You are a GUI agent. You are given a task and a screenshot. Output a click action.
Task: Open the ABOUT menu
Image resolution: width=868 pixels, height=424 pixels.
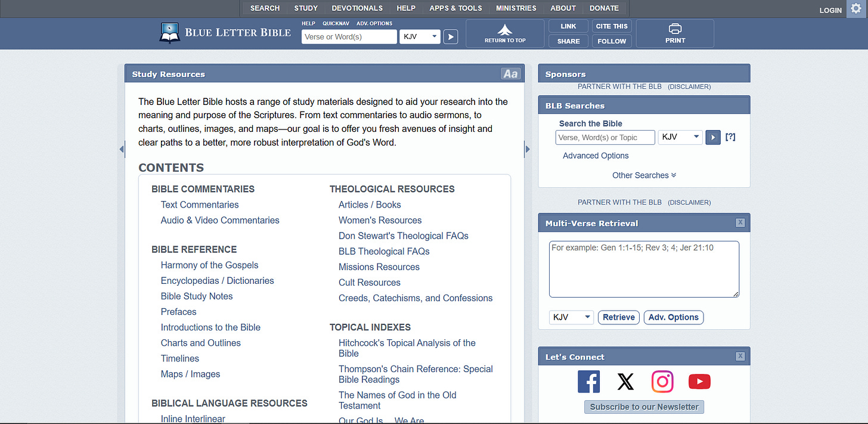(563, 8)
